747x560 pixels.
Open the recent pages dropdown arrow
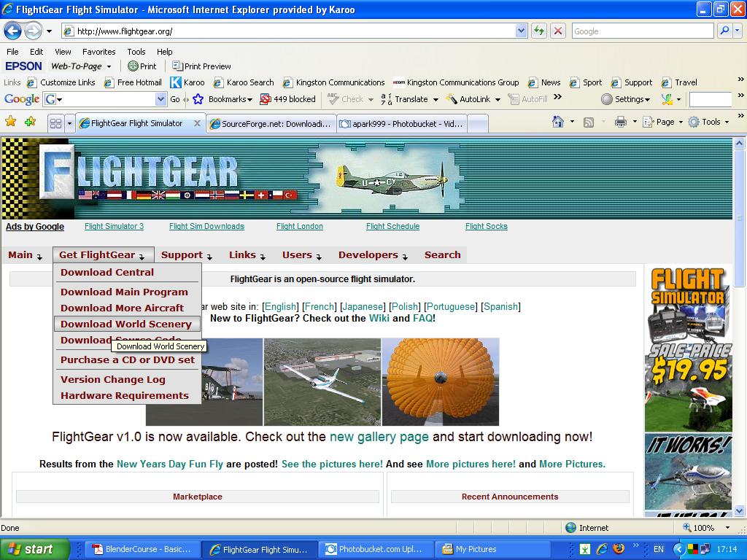point(49,31)
